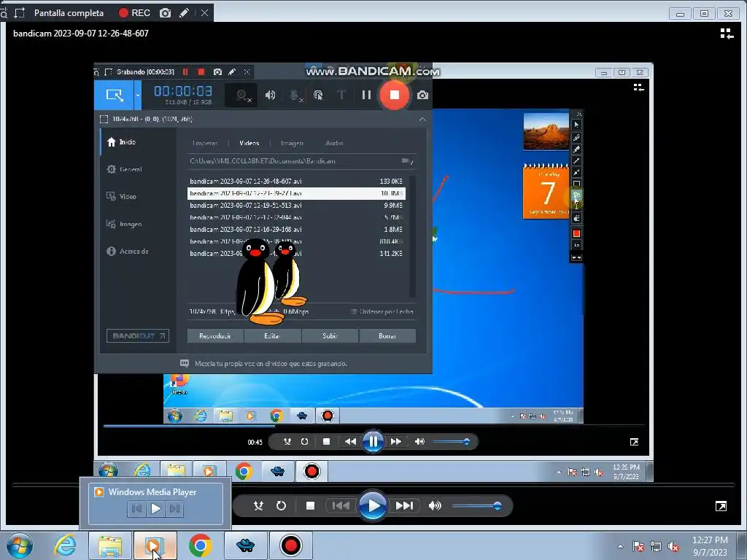This screenshot has width=747, height=560.
Task: Click Play in the Windows Media Player taskbar thumbnail
Action: [x=155, y=508]
